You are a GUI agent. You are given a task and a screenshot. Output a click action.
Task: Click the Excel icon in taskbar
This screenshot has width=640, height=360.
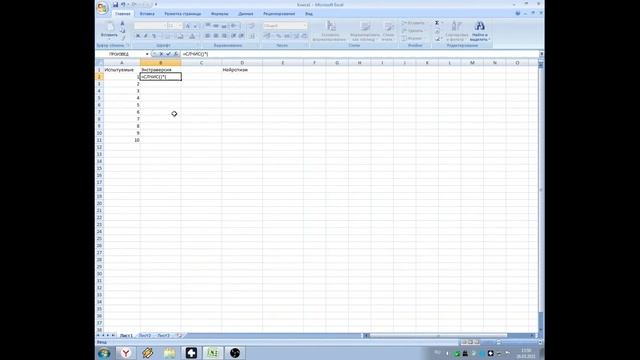click(213, 353)
